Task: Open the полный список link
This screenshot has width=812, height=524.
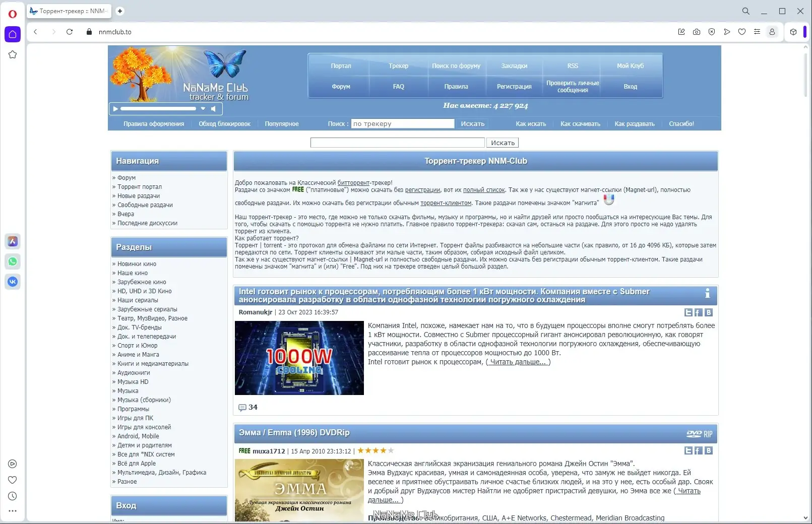Action: point(484,190)
